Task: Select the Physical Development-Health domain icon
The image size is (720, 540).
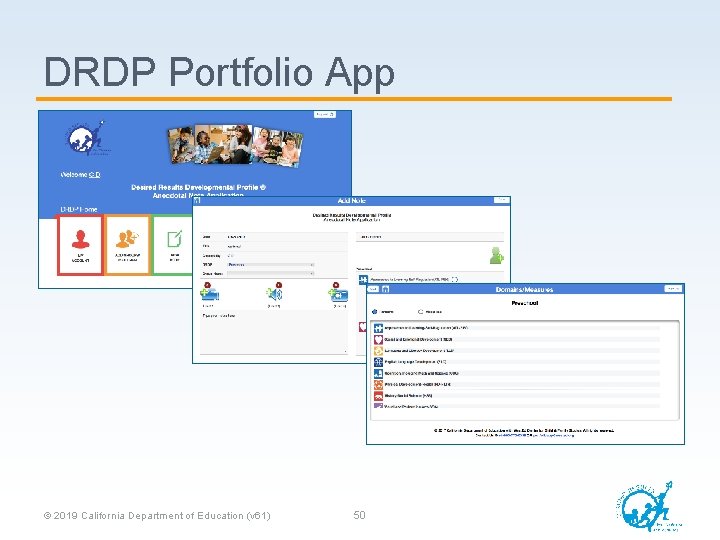Action: pyautogui.click(x=378, y=384)
